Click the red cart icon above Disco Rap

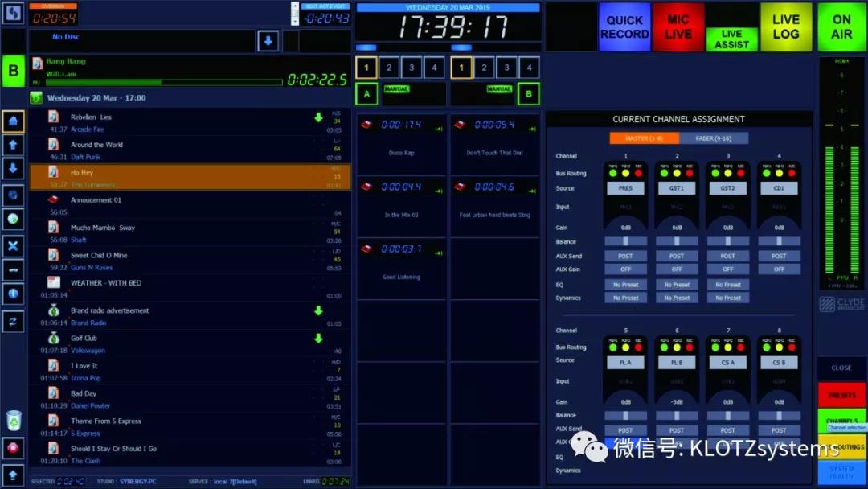click(x=366, y=125)
